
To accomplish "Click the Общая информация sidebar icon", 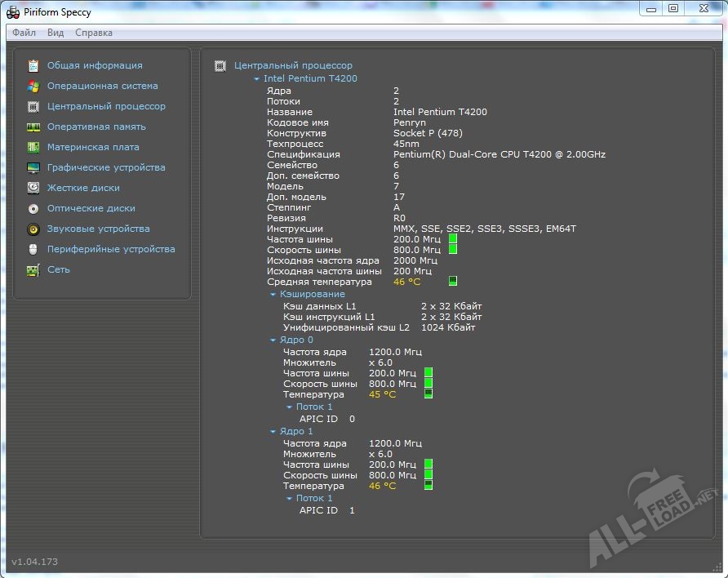I will [x=33, y=65].
